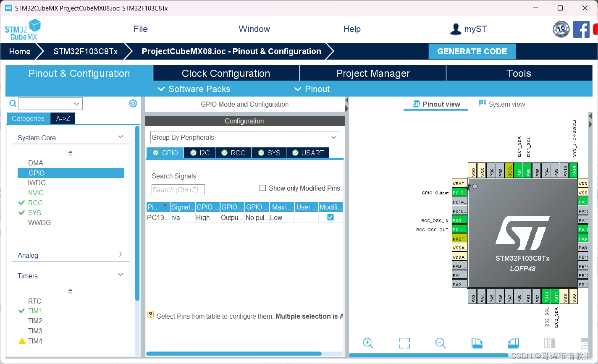Click the pinout view horizontal scrollbar

[428, 355]
